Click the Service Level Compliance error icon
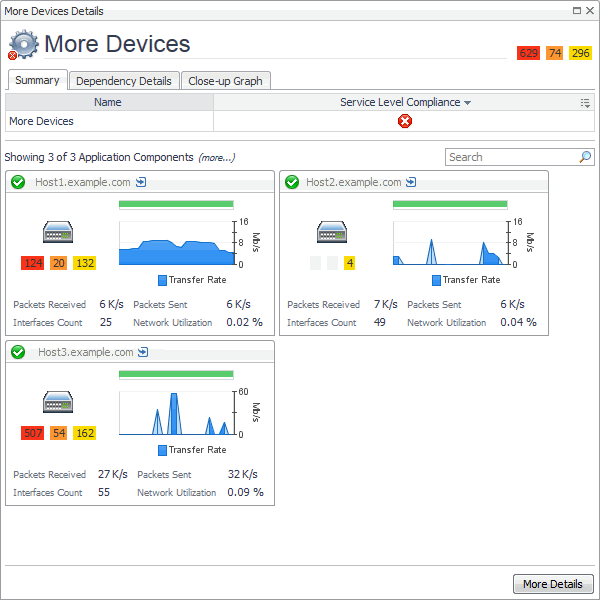The height and width of the screenshot is (600, 600). (x=405, y=121)
